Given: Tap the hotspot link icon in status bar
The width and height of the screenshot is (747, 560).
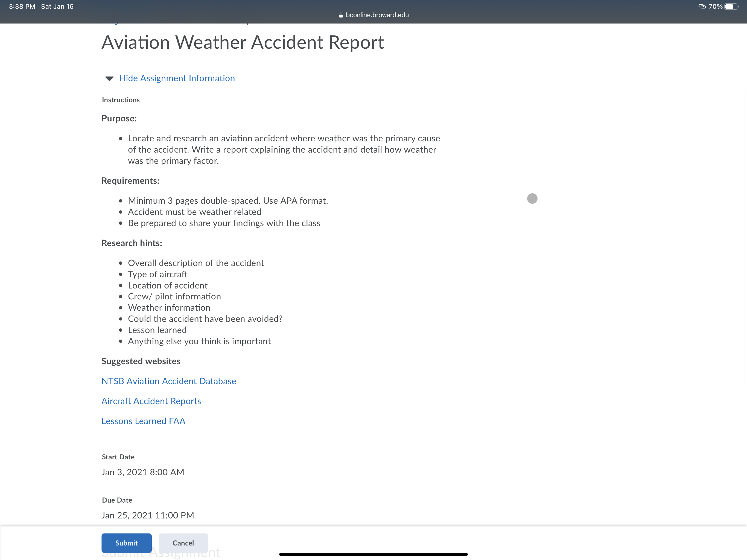Looking at the screenshot, I should (x=702, y=6).
